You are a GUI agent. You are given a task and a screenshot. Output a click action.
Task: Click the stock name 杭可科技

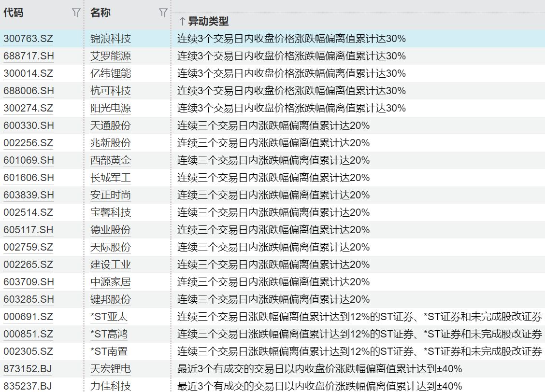(111, 91)
